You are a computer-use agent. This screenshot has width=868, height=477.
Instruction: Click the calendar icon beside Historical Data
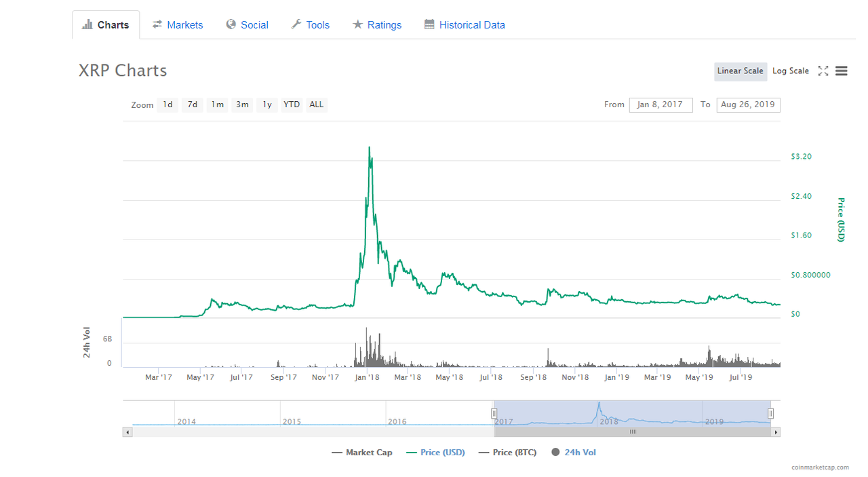429,24
